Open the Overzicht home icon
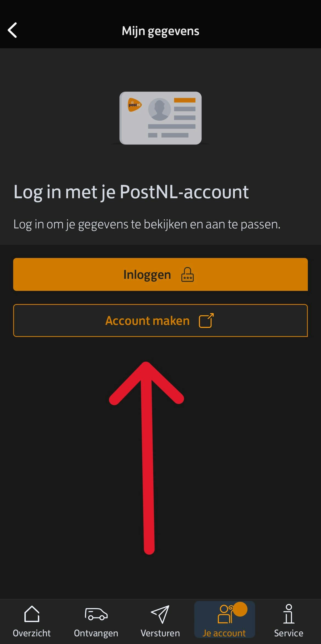The image size is (321, 644). point(32,614)
